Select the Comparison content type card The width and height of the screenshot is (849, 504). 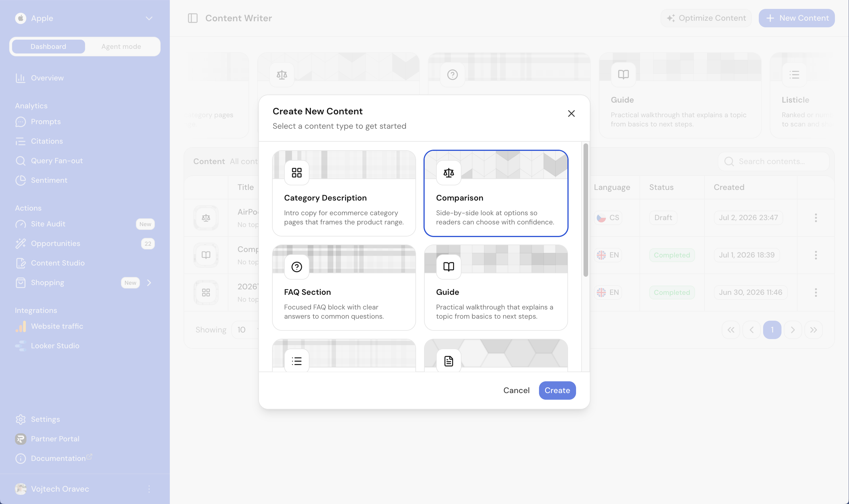click(496, 193)
